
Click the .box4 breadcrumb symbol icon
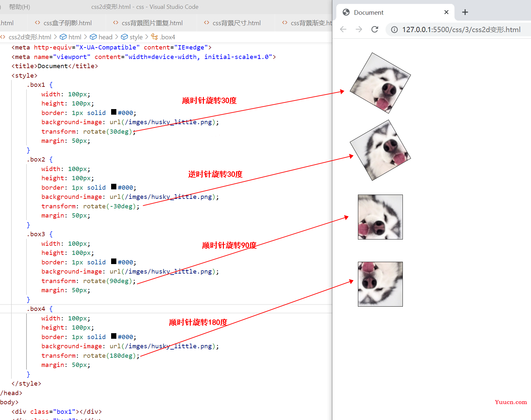coord(154,37)
